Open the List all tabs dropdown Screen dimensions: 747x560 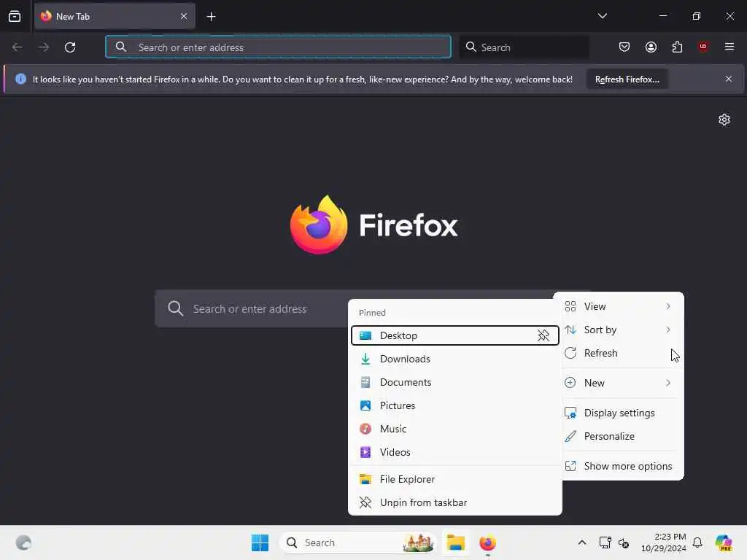(602, 16)
